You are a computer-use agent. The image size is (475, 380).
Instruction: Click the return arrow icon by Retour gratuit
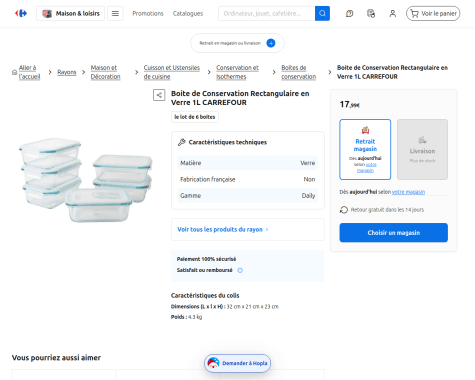pyautogui.click(x=344, y=210)
